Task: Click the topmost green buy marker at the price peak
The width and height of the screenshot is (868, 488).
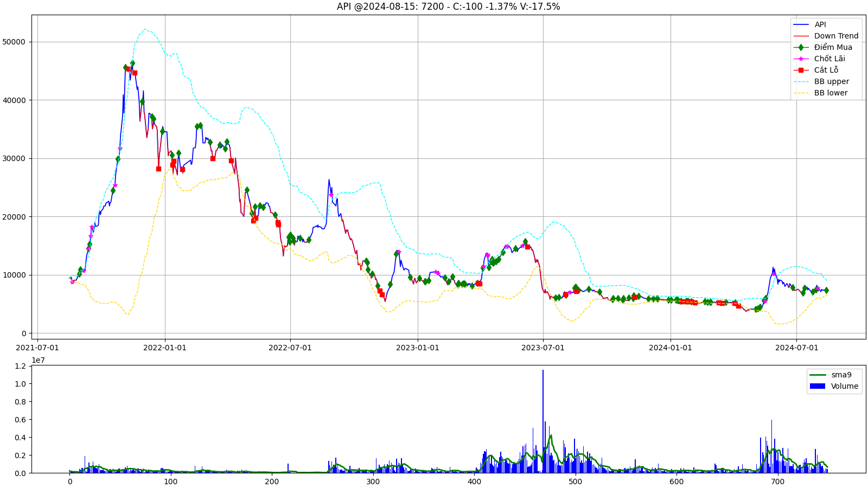Action: pyautogui.click(x=132, y=63)
